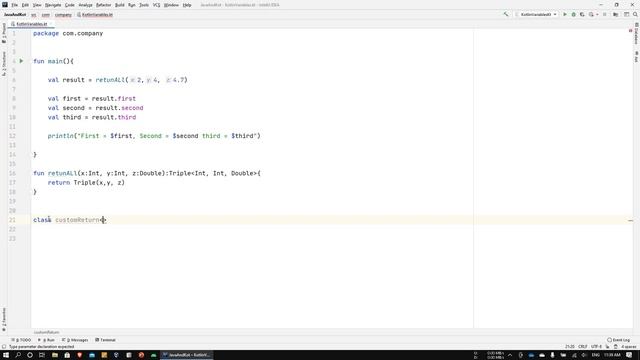Open the Favorites tool window sidebar tab

pyautogui.click(x=4, y=319)
